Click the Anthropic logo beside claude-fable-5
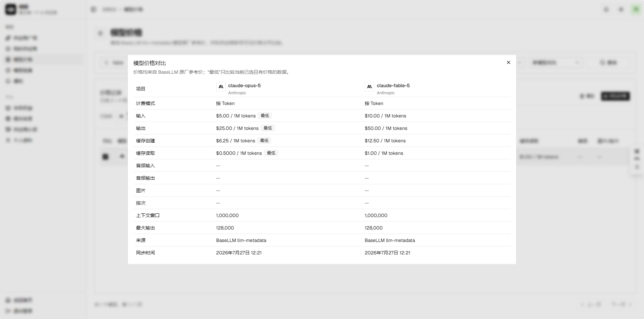The image size is (644, 319). click(369, 87)
